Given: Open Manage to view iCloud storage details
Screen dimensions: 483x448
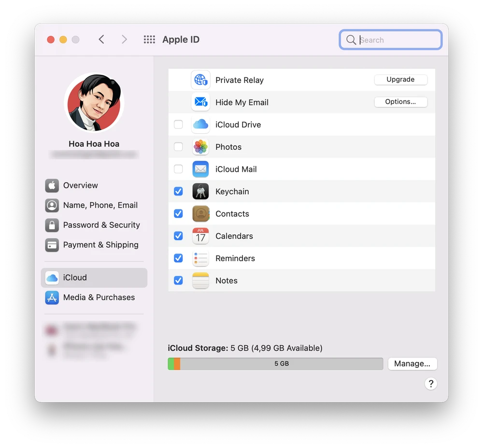Looking at the screenshot, I should point(412,364).
